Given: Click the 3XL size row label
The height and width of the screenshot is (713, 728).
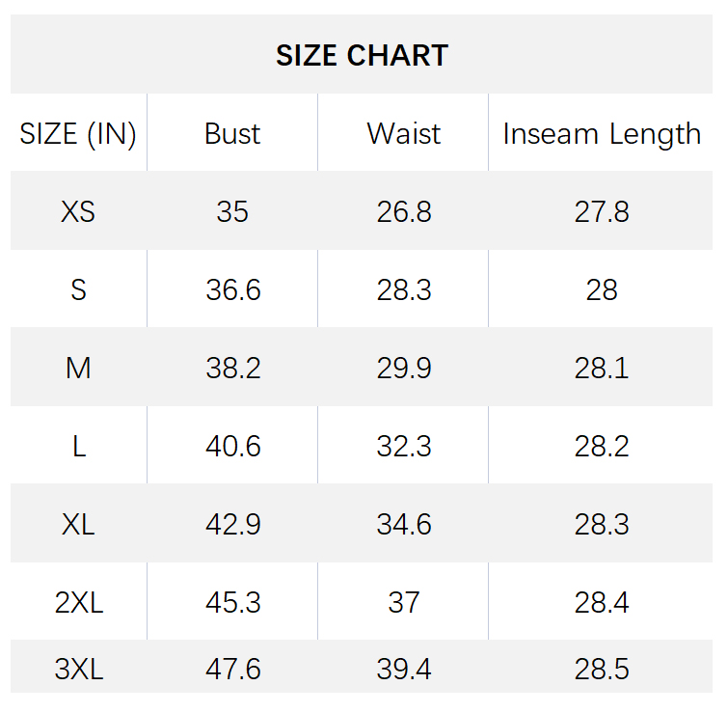Looking at the screenshot, I should coord(78,669).
